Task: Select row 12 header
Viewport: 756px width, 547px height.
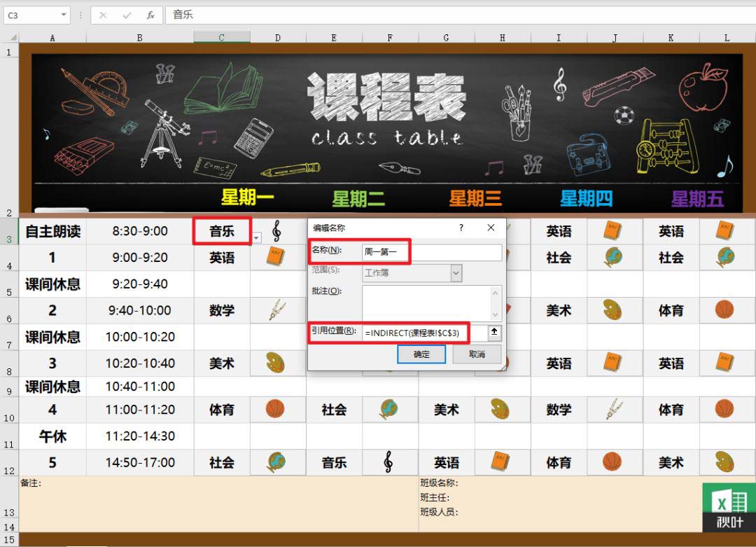Action: 9,463
